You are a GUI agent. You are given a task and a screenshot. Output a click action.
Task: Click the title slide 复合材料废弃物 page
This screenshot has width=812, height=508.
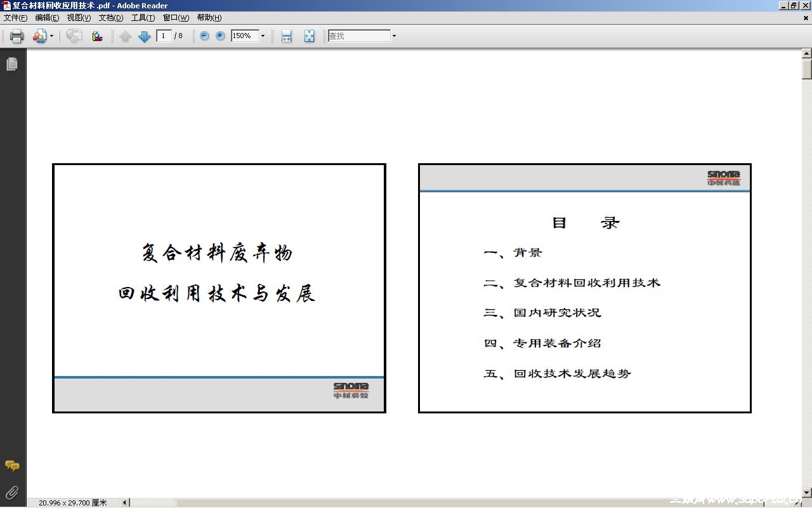(x=219, y=288)
